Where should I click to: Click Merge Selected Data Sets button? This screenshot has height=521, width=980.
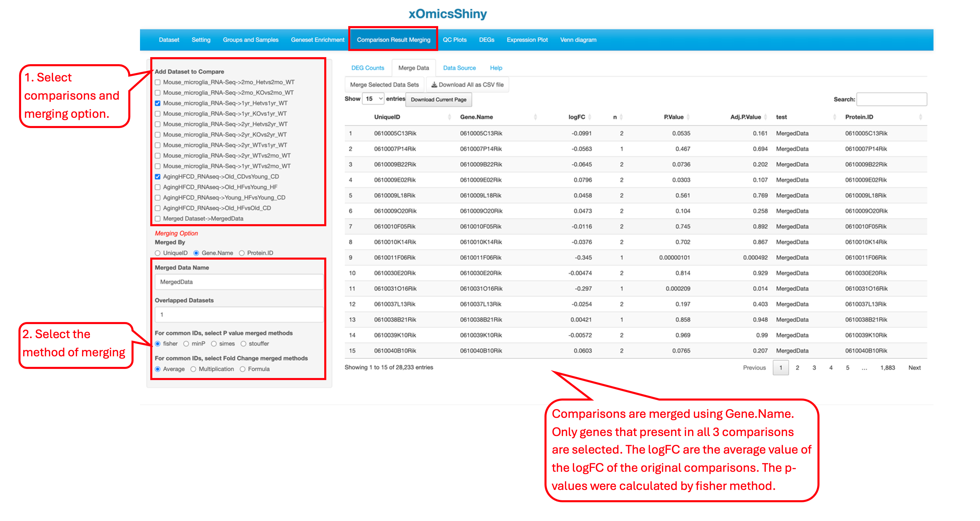point(384,85)
